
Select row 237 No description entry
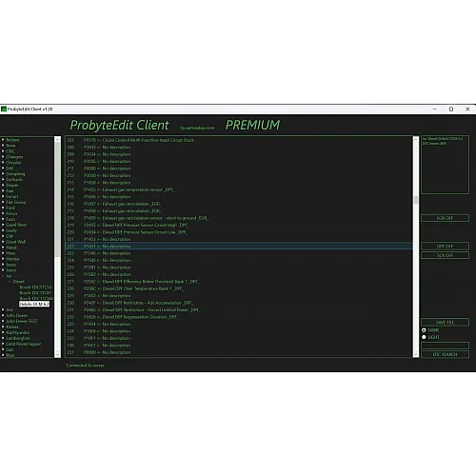coord(239,352)
